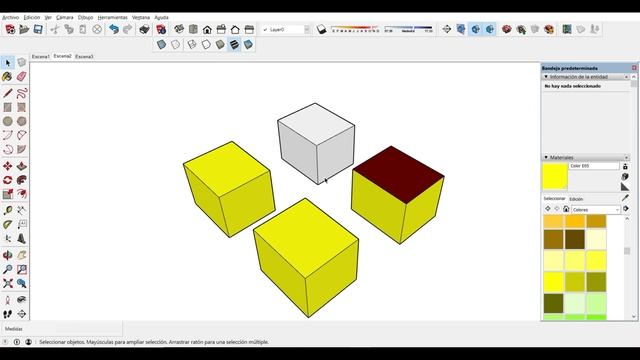Click the Color 005 material name field
640x360 pixels.
(x=593, y=166)
